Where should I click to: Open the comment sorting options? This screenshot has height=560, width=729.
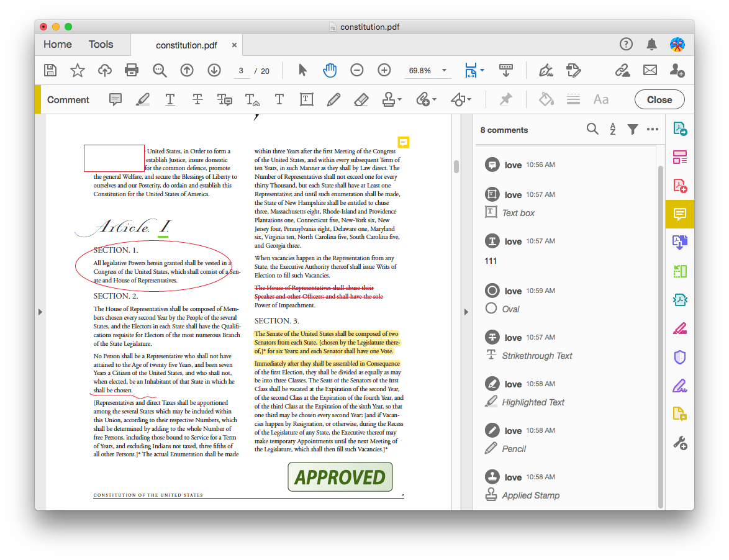[x=612, y=129]
